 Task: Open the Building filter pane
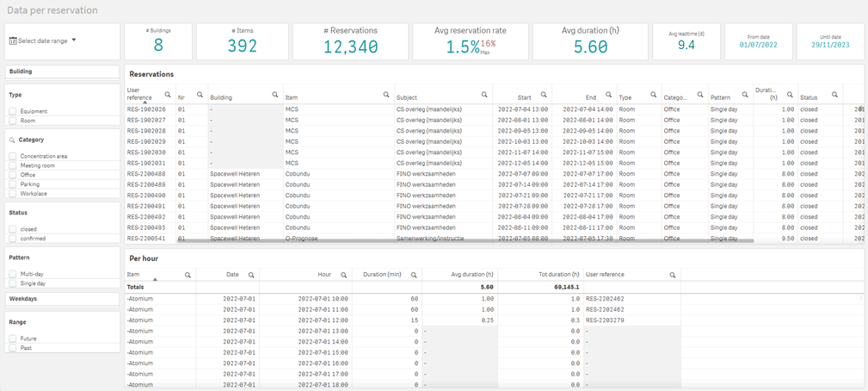coord(62,71)
